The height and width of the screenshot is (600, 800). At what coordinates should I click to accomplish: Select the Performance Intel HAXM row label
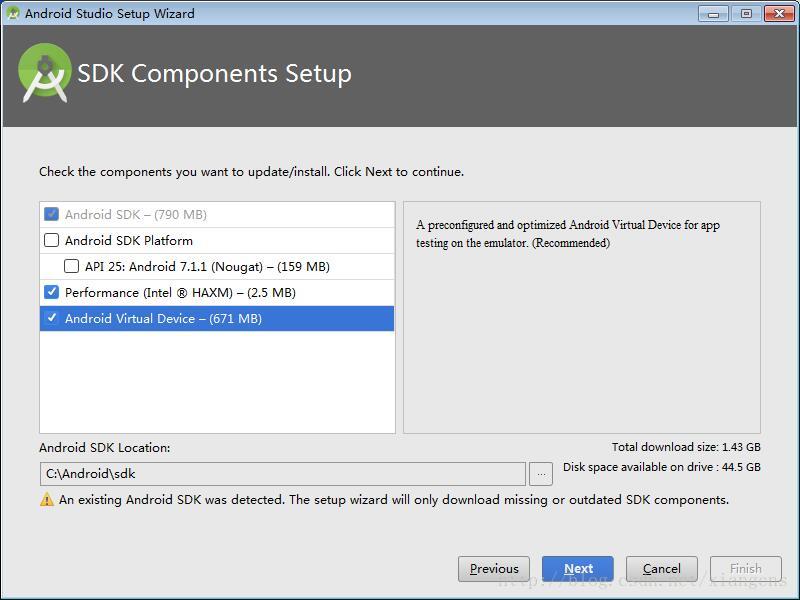tap(180, 293)
